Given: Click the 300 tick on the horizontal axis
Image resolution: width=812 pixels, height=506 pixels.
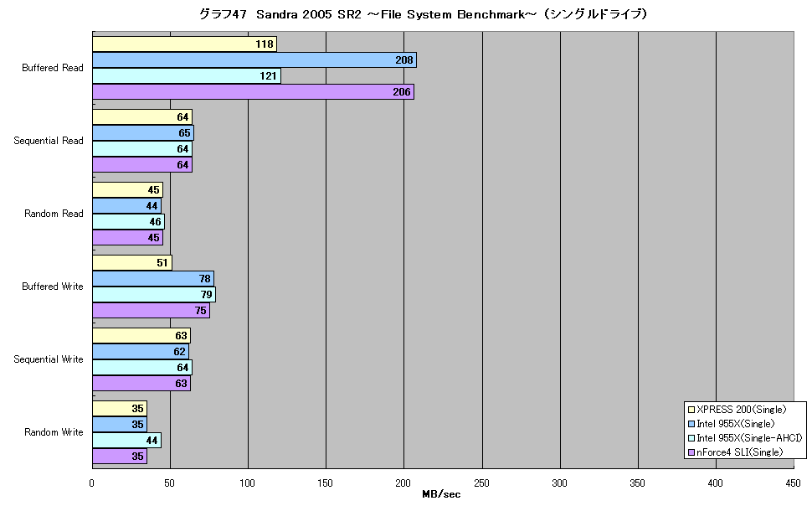Looking at the screenshot, I should pos(559,483).
